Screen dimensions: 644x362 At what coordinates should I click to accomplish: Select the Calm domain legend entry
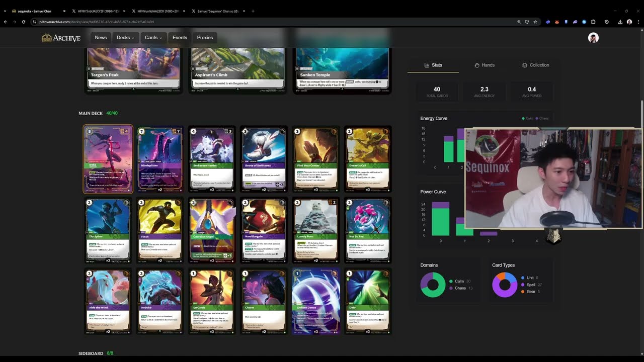(x=461, y=281)
